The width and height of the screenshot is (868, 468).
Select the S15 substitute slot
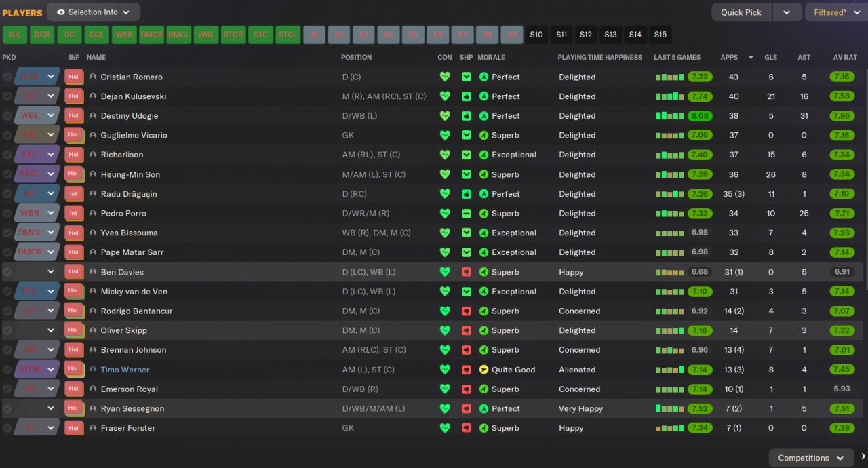(x=660, y=35)
